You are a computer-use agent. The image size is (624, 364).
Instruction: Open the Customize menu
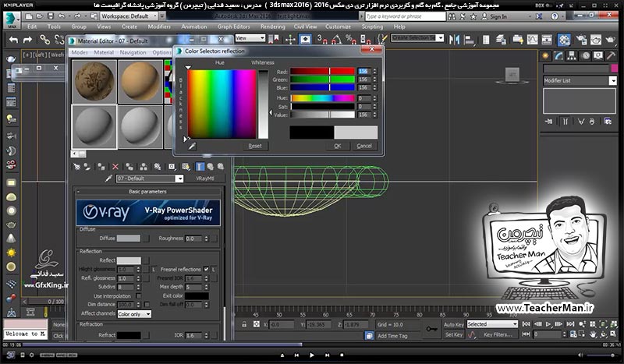[338, 27]
